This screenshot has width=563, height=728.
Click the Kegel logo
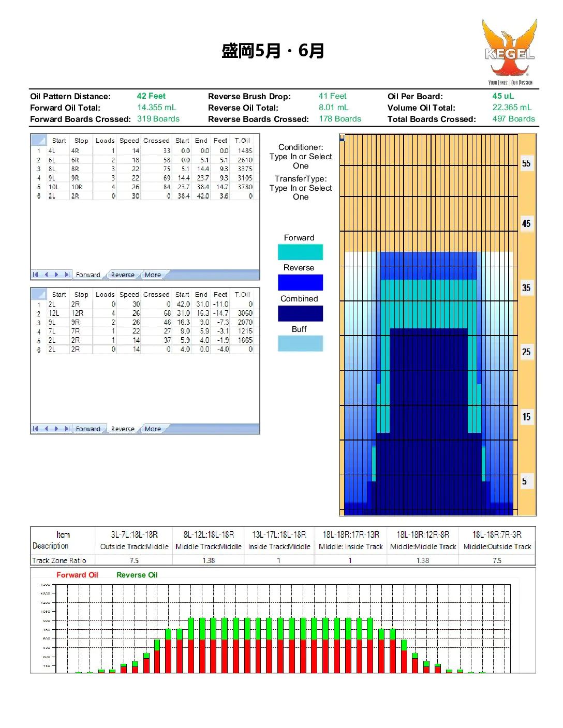(510, 52)
